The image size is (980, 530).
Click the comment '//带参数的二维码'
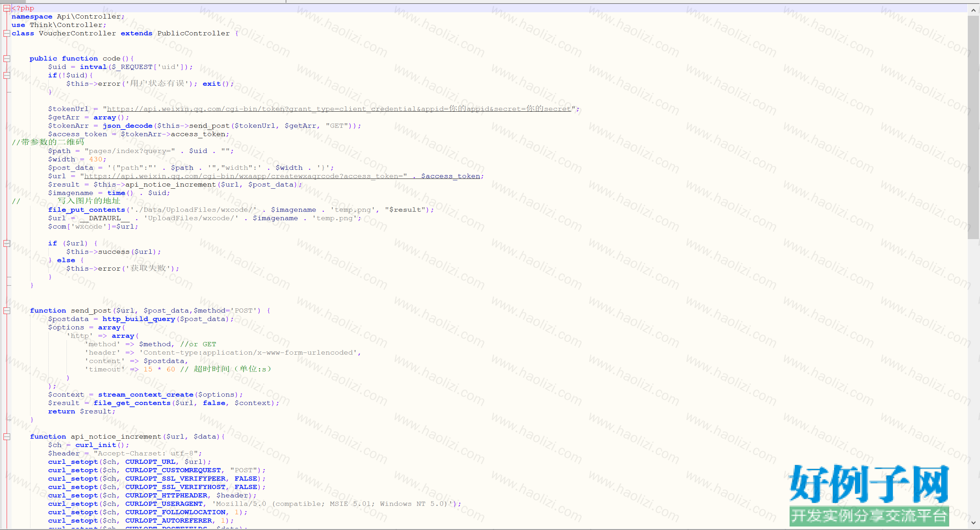click(x=48, y=143)
